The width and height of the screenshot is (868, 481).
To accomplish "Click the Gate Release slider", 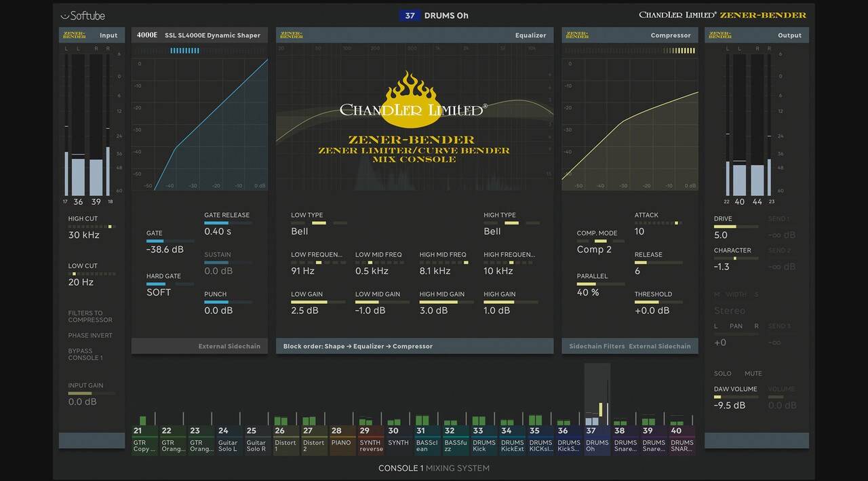I will pyautogui.click(x=228, y=223).
